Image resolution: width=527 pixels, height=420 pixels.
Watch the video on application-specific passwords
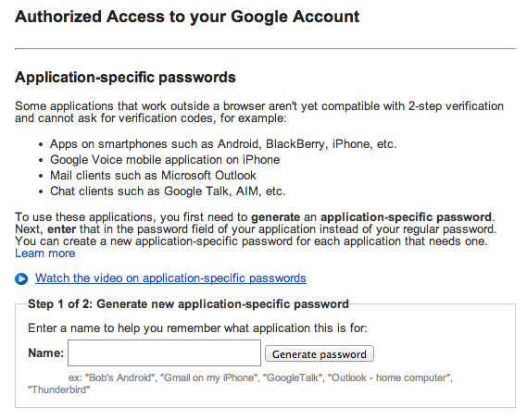[170, 278]
